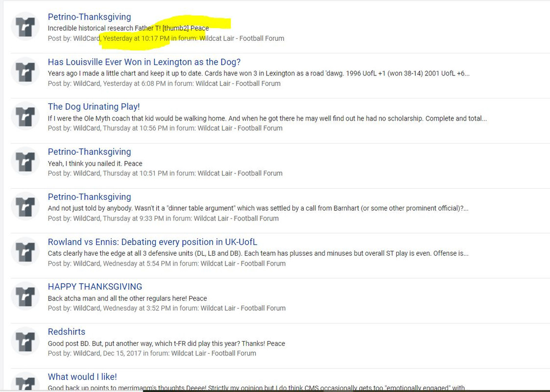Open "Wildcat Lair - Football Forum" under Rowland vs Ennis
The image size is (550, 392).
(243, 264)
